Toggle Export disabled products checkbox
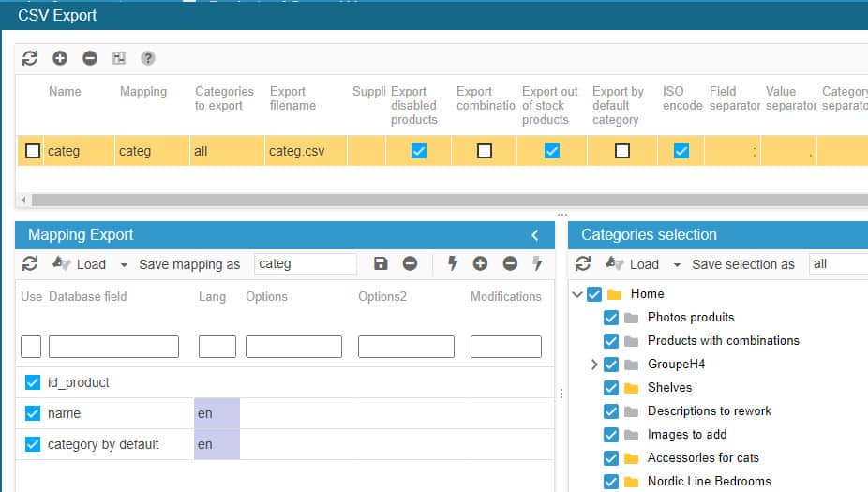This screenshot has width=868, height=492. click(419, 151)
